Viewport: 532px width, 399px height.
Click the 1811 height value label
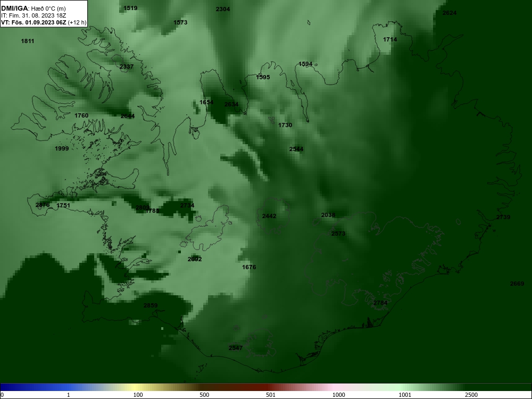[28, 41]
